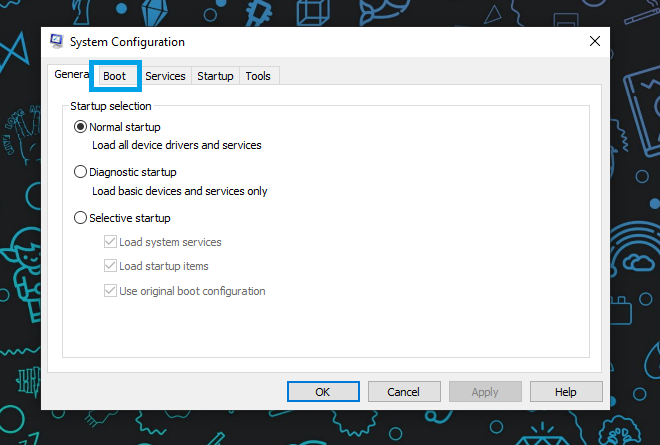Open Help for System Configuration

click(x=566, y=392)
